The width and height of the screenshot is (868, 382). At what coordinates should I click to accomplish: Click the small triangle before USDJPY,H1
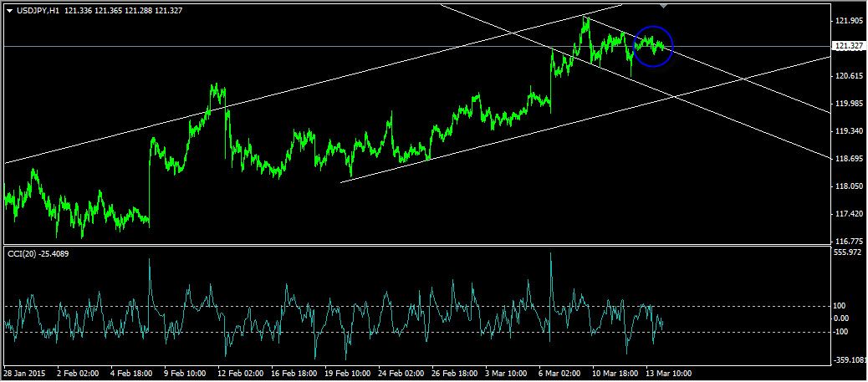click(x=9, y=11)
